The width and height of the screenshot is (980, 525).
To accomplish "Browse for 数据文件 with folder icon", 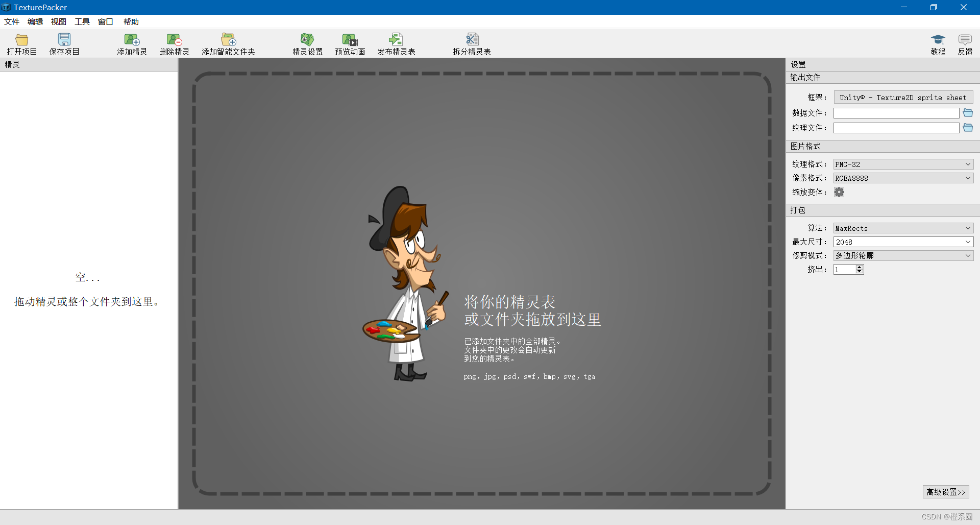I will (968, 113).
